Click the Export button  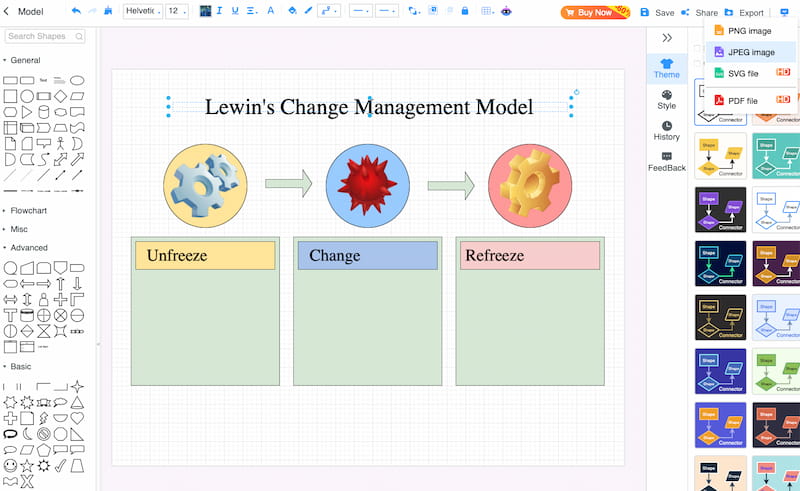pos(744,12)
